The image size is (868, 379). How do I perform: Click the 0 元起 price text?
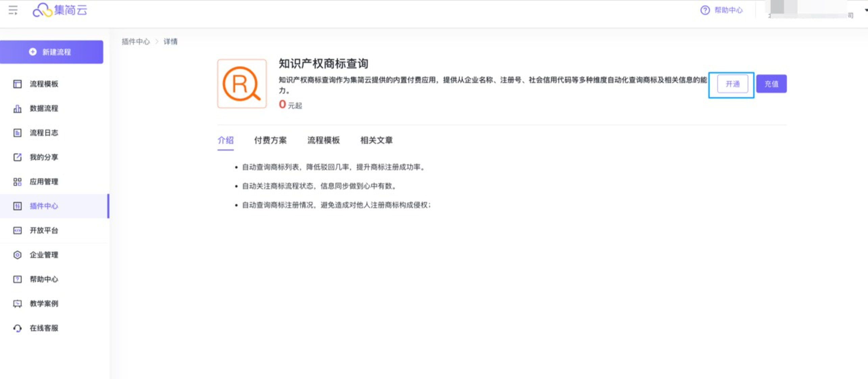[x=290, y=104]
